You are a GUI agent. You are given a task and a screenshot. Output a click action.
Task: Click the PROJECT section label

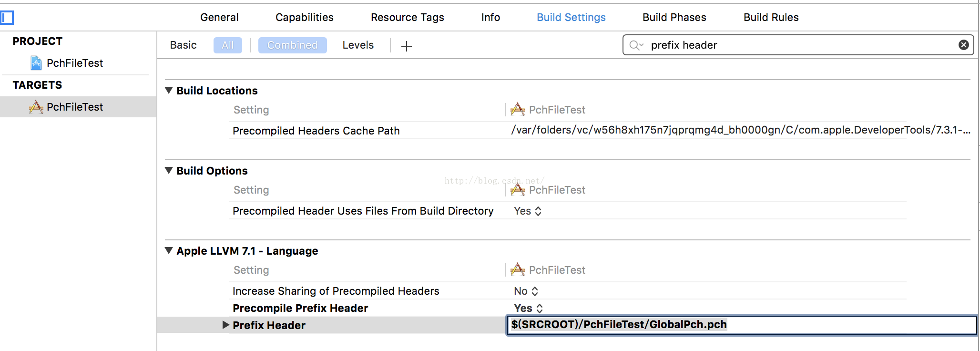pyautogui.click(x=37, y=41)
